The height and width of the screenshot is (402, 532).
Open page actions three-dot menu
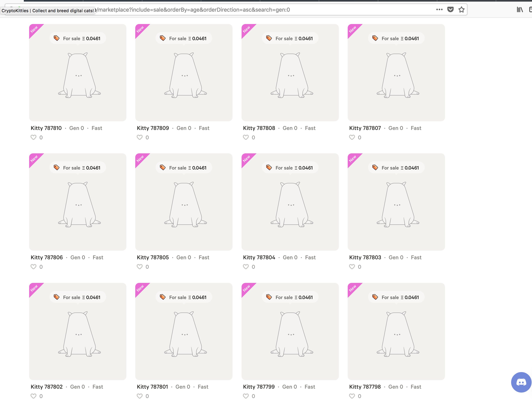pyautogui.click(x=439, y=10)
